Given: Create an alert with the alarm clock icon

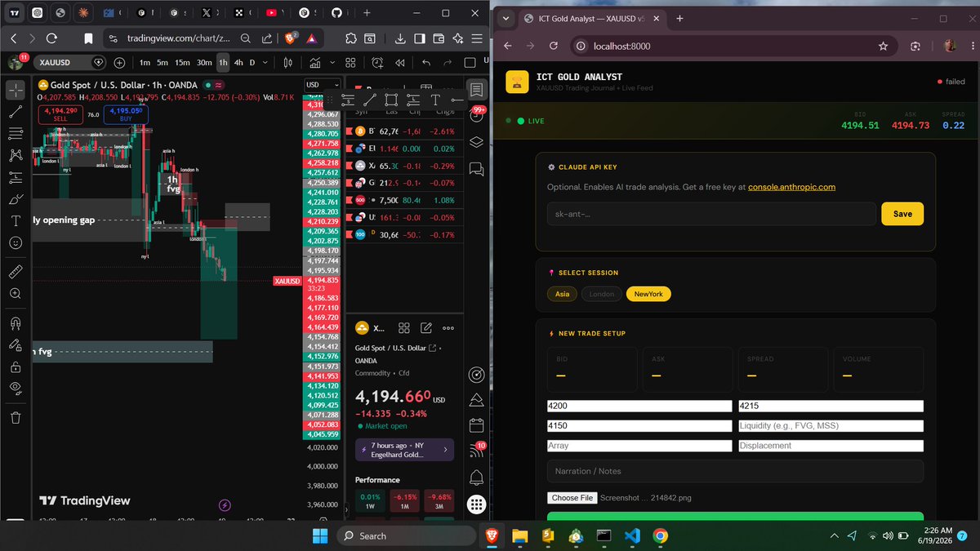Looking at the screenshot, I should (x=377, y=62).
